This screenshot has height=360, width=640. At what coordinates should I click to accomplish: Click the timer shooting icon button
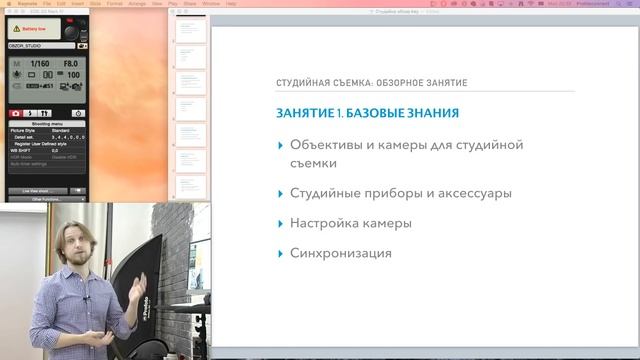pyautogui.click(x=78, y=113)
